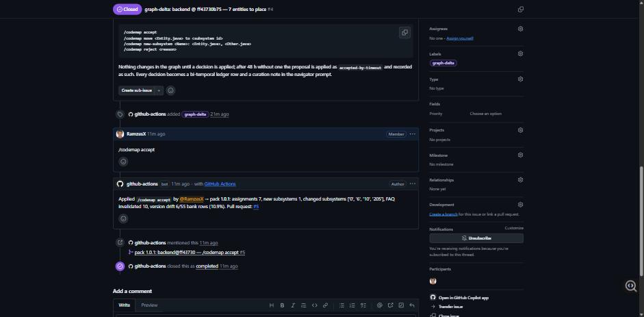Viewport: 644px width, 317px height.
Task: Insert heading from the comment toolbar
Action: pyautogui.click(x=272, y=305)
